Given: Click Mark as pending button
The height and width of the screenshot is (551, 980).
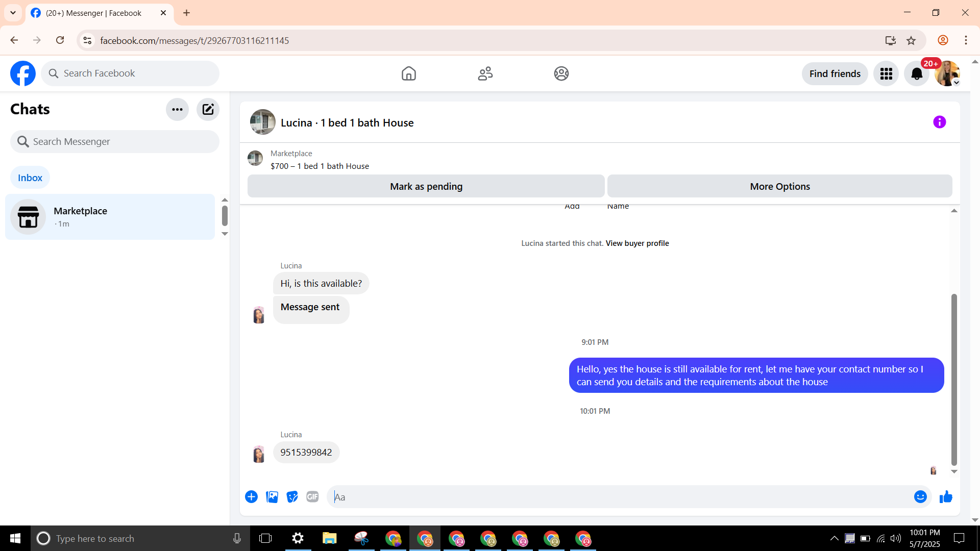Looking at the screenshot, I should tap(426, 186).
